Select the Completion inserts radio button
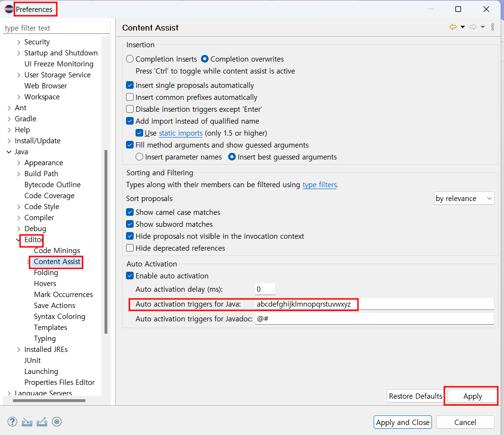The width and height of the screenshot is (504, 435). coord(130,59)
